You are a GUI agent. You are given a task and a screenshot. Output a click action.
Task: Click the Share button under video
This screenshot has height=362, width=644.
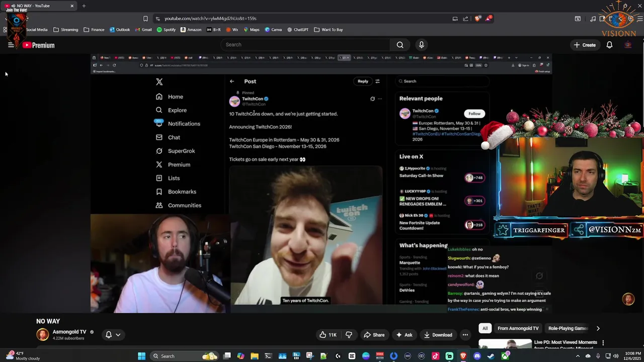(374, 335)
